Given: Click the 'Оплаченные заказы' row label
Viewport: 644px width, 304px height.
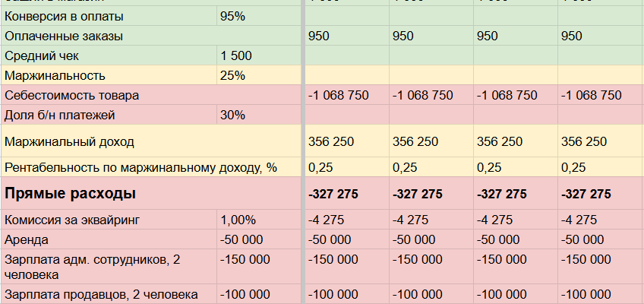Looking at the screenshot, I should pos(64,36).
